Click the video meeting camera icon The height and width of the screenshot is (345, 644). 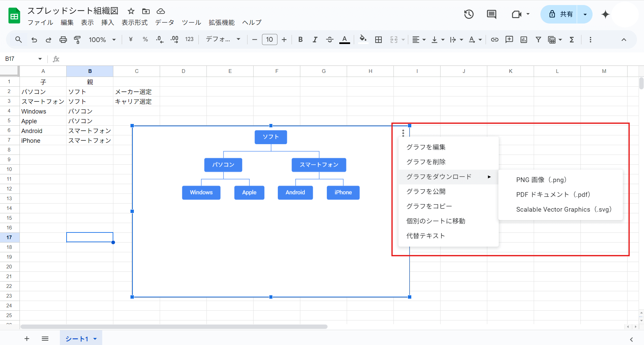click(517, 14)
